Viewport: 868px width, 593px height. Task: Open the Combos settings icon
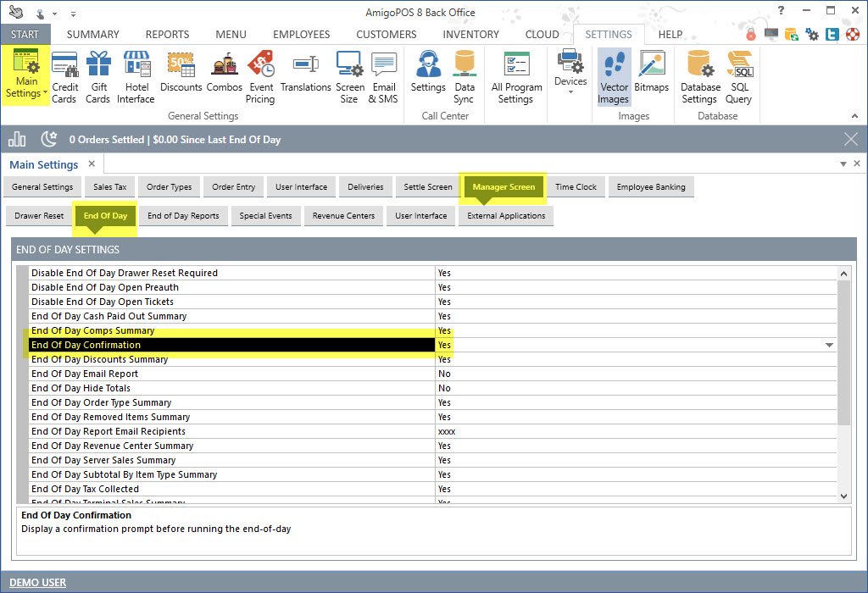pos(224,76)
